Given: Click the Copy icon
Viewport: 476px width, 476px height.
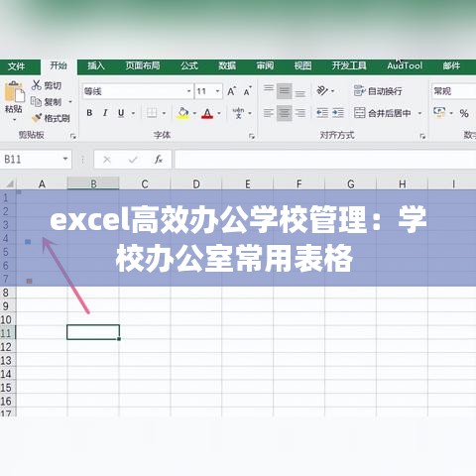Looking at the screenshot, I should [x=36, y=101].
